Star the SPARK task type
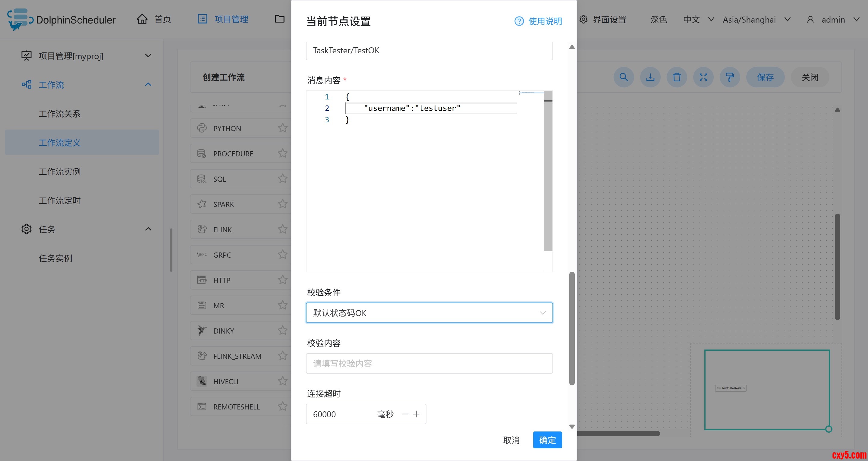This screenshot has width=868, height=461. click(282, 204)
